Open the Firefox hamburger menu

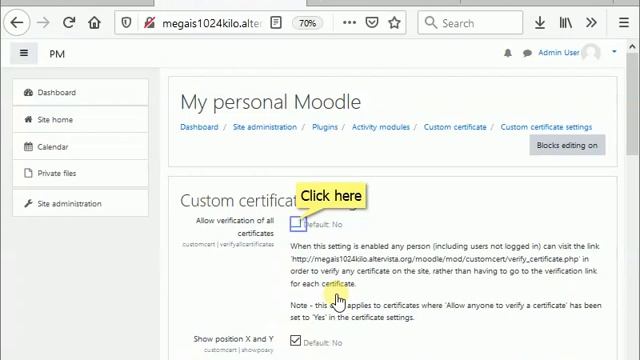624,23
